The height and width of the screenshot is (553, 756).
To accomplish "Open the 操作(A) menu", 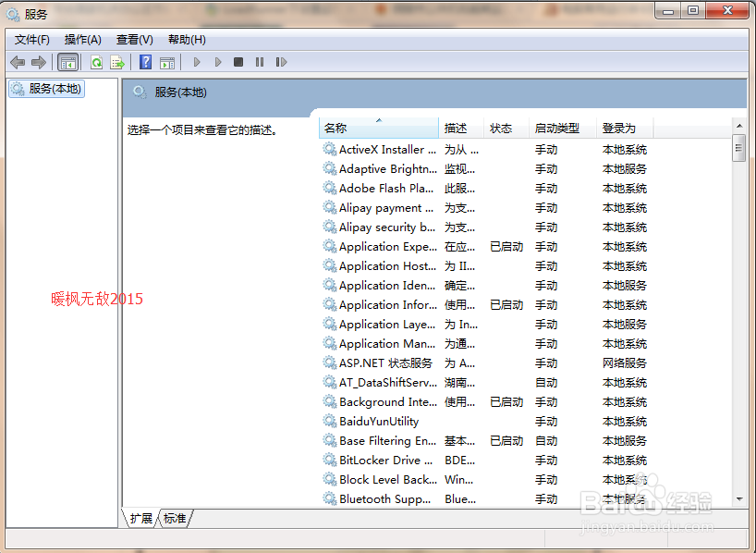I will click(x=82, y=39).
